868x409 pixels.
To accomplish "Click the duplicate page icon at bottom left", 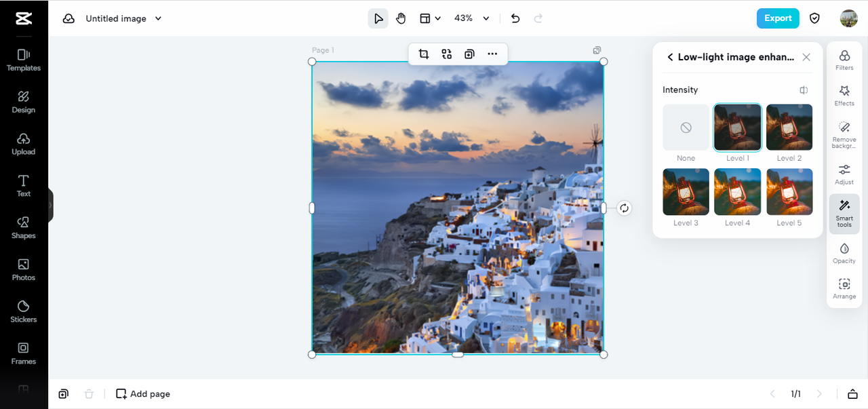I will [63, 393].
